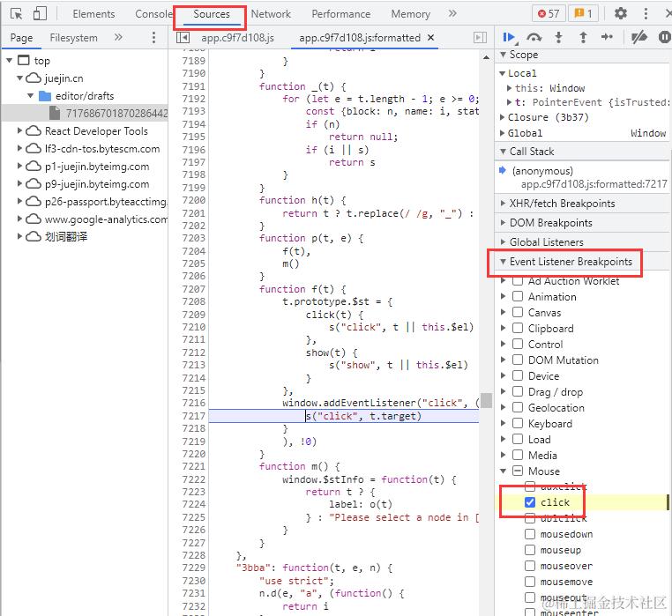This screenshot has height=616, width=672.
Task: Step out of current function
Action: [583, 38]
